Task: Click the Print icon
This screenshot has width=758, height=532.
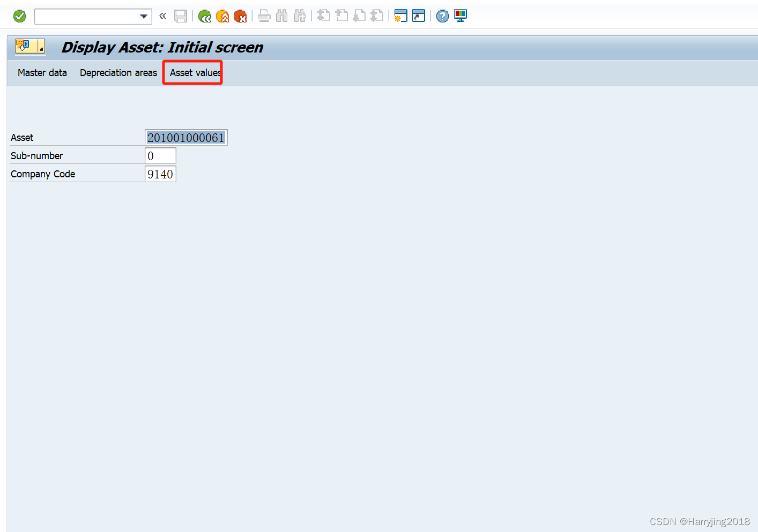Action: pos(264,16)
